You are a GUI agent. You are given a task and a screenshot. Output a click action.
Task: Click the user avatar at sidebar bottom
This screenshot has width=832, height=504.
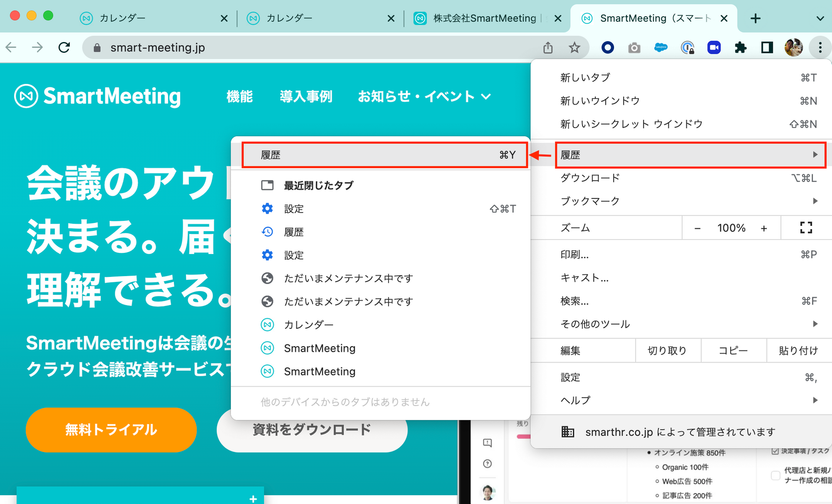488,492
